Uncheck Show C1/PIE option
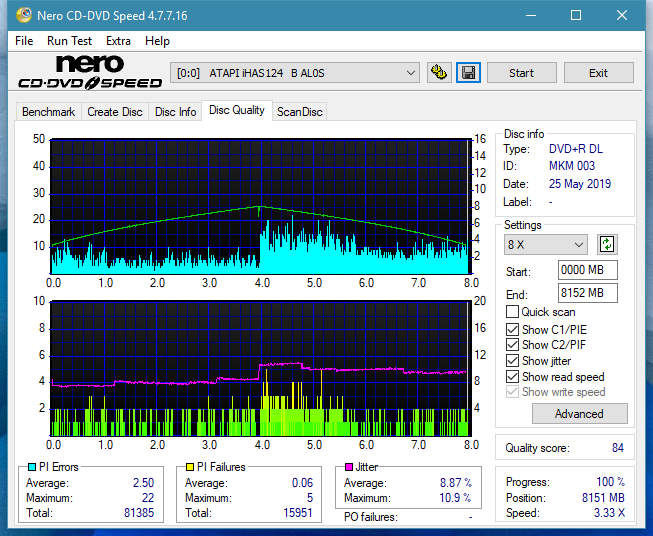 [512, 329]
